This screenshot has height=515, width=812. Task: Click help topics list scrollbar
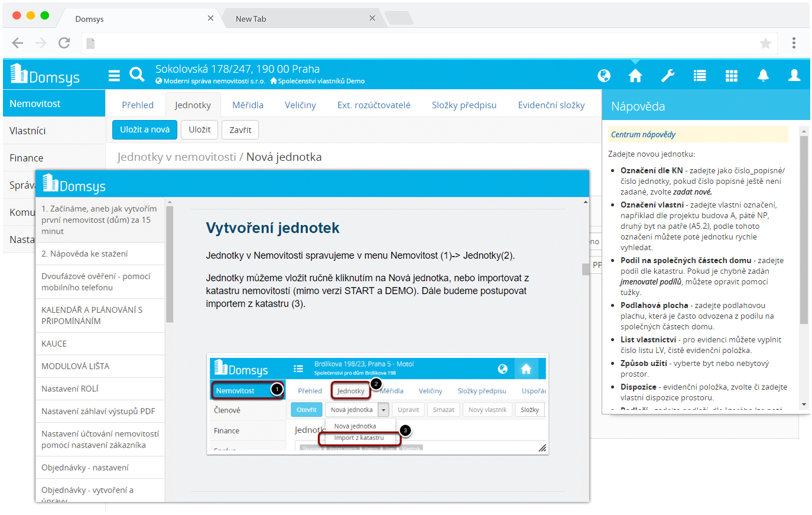coord(170,264)
